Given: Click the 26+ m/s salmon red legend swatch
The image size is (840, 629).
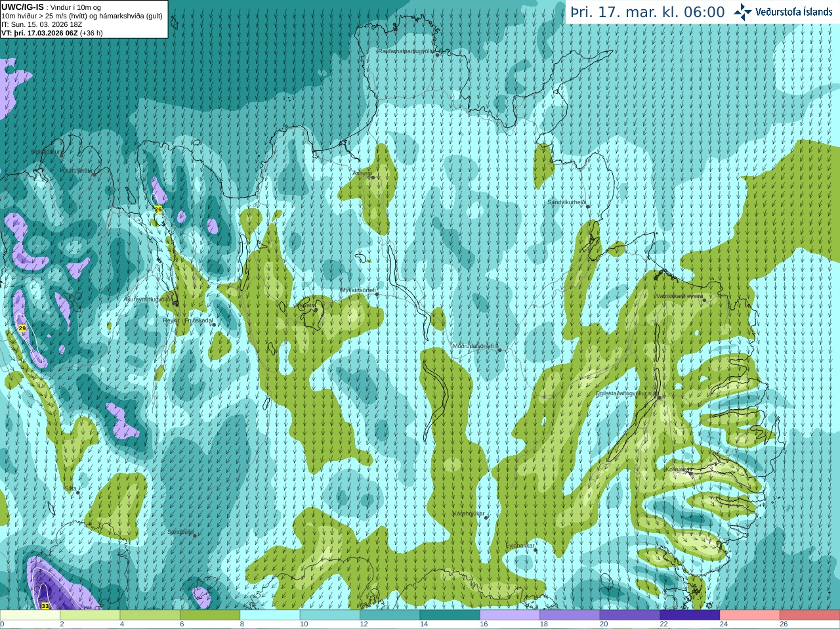Looking at the screenshot, I should pyautogui.click(x=810, y=615).
